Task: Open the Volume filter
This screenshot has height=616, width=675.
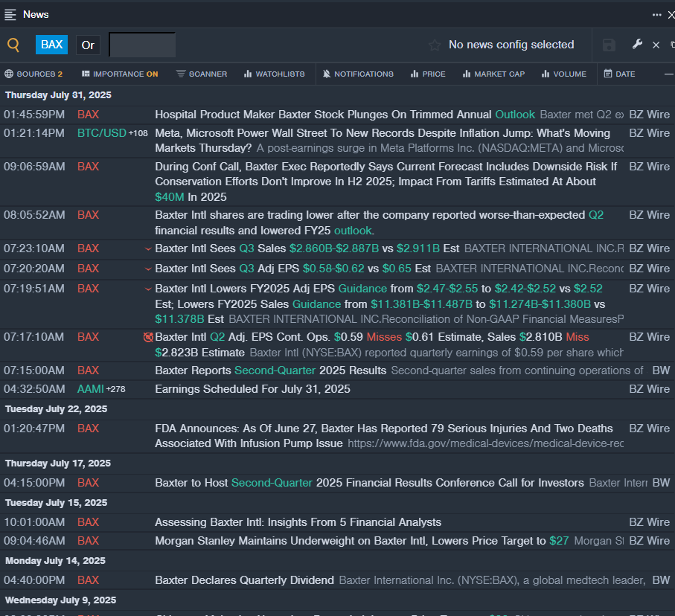Action: click(x=564, y=74)
